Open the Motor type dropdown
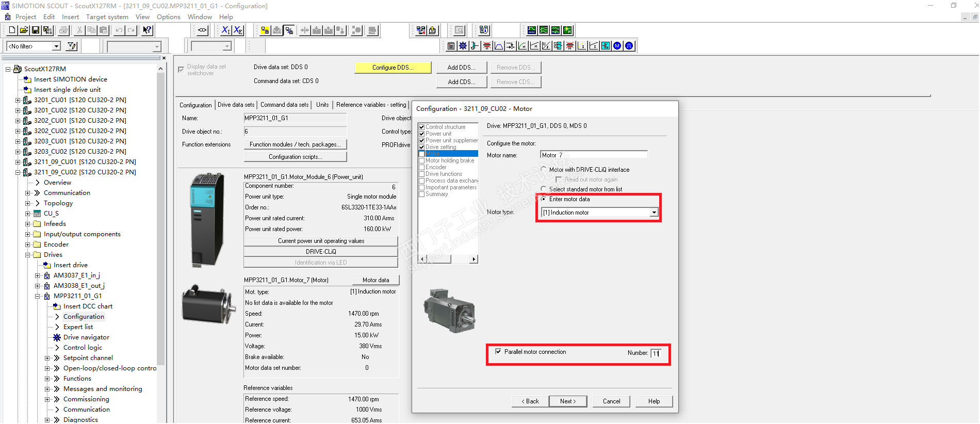Image resolution: width=980 pixels, height=424 pixels. pos(654,213)
